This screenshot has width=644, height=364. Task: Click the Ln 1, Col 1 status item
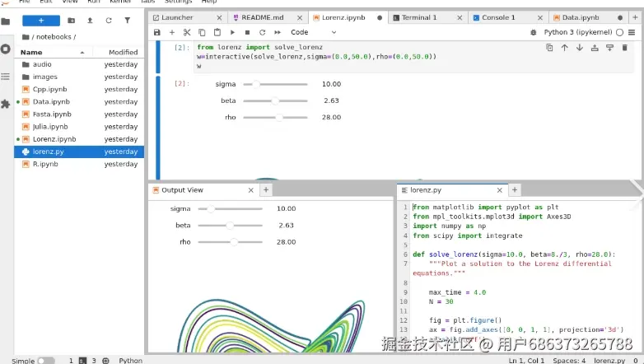tap(526, 361)
